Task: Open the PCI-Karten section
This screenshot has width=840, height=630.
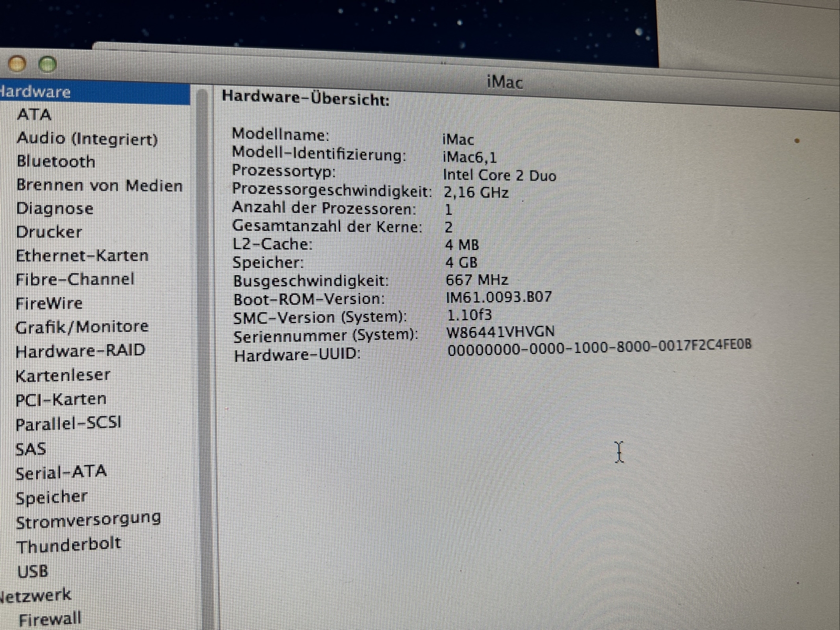Action: click(61, 400)
